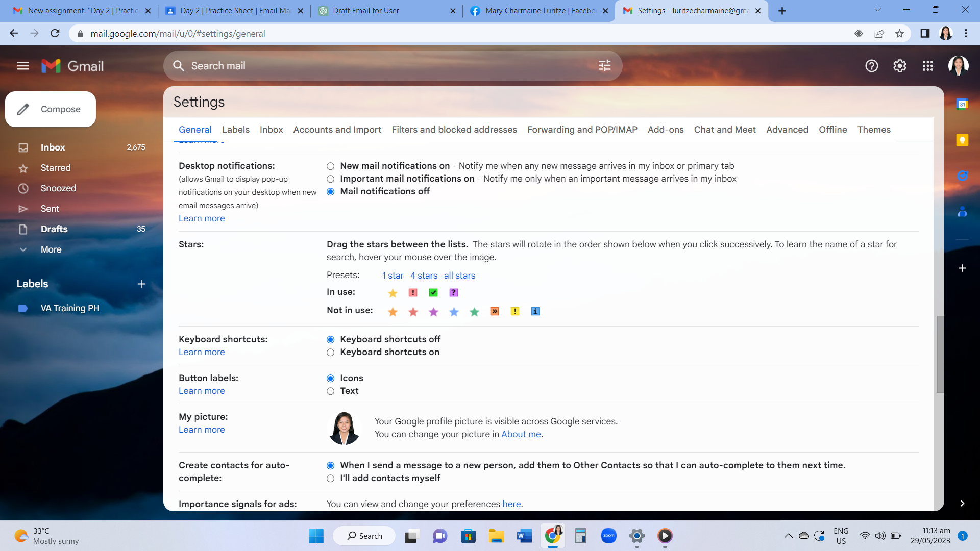Click the About me link

pos(521,434)
